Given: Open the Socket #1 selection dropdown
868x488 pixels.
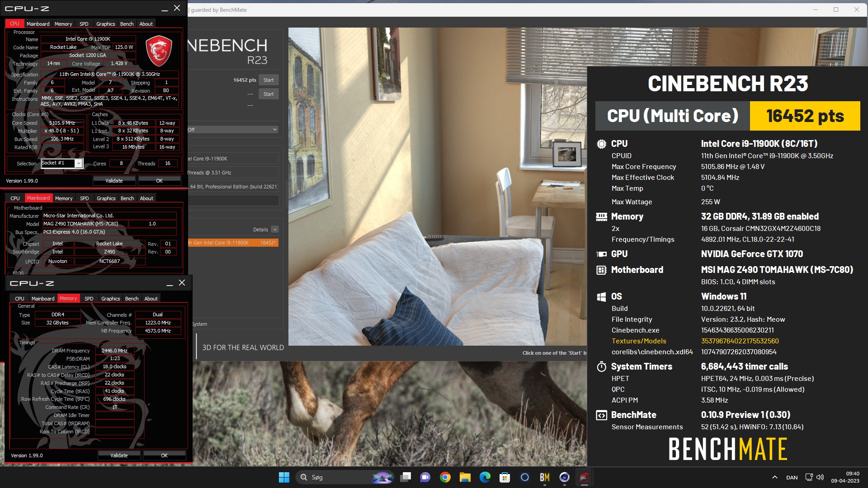Looking at the screenshot, I should click(x=62, y=163).
